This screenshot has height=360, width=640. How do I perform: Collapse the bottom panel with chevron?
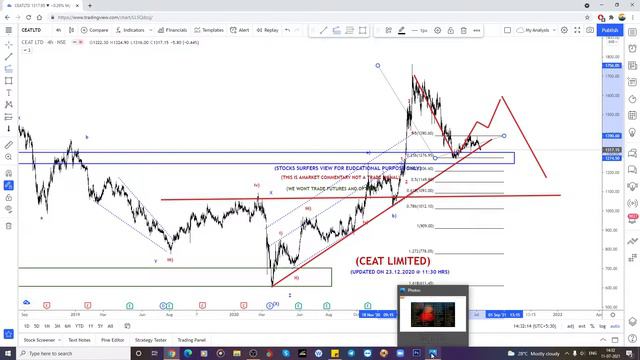point(603,340)
